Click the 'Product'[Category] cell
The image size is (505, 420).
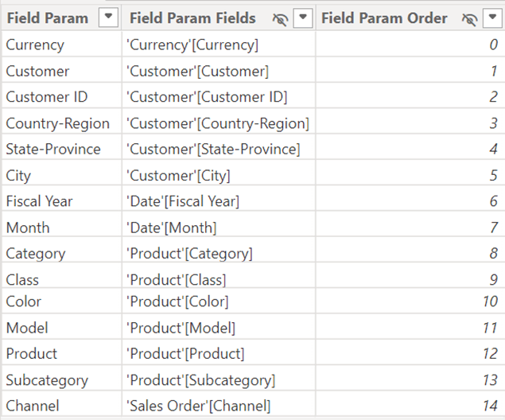pos(189,254)
